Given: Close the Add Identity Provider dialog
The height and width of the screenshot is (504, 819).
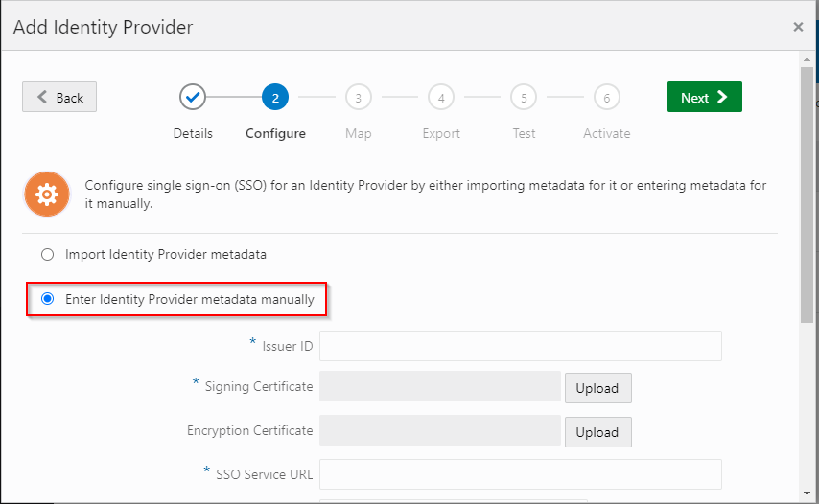Looking at the screenshot, I should pos(798,27).
